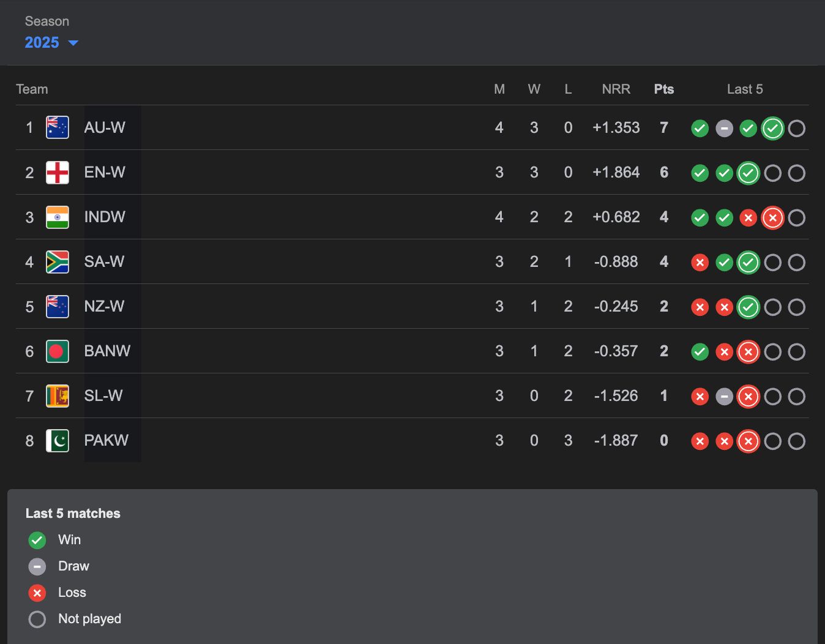Screen dimensions: 825x644
Task: Click the Sri Lanka flag icon
Action: (58, 396)
